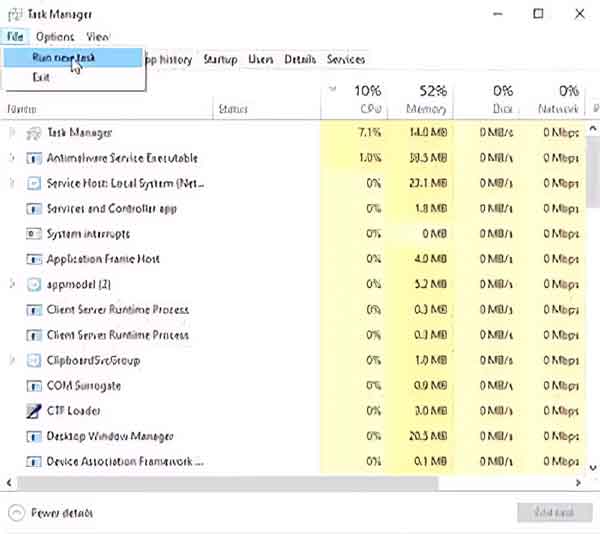The image size is (600, 534).
Task: Expand the ClipboardSvcGroup row
Action: coord(12,360)
